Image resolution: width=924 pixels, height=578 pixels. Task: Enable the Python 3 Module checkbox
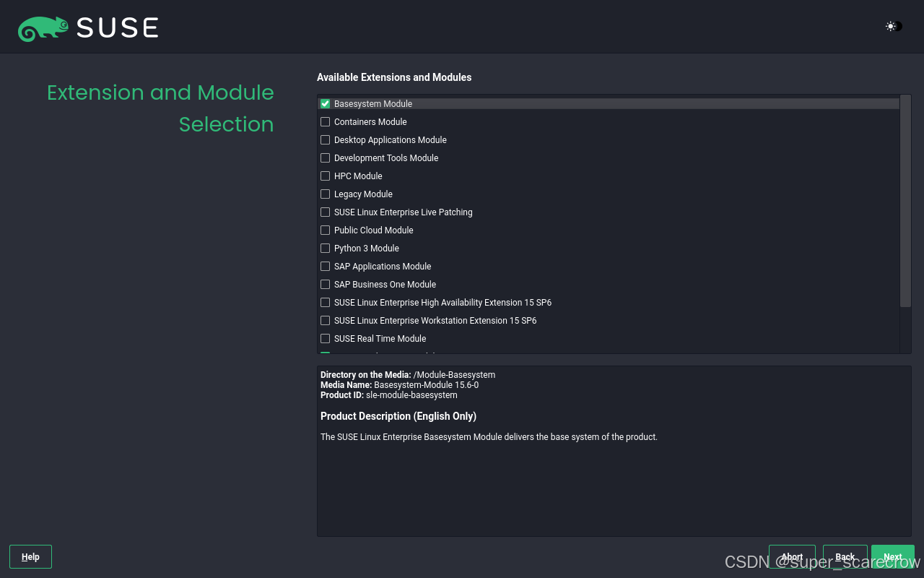[325, 249]
